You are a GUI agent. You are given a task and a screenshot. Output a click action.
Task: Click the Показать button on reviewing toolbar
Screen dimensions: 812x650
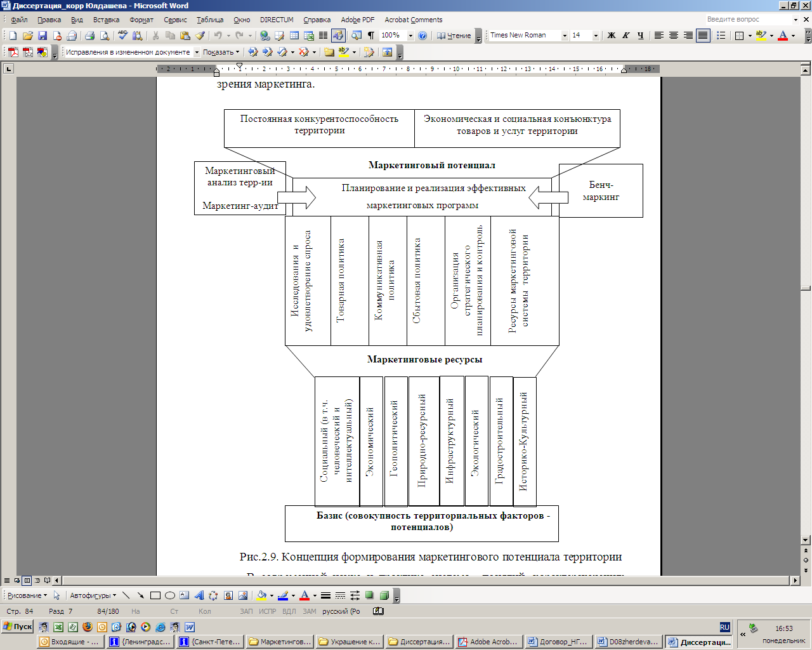click(221, 52)
